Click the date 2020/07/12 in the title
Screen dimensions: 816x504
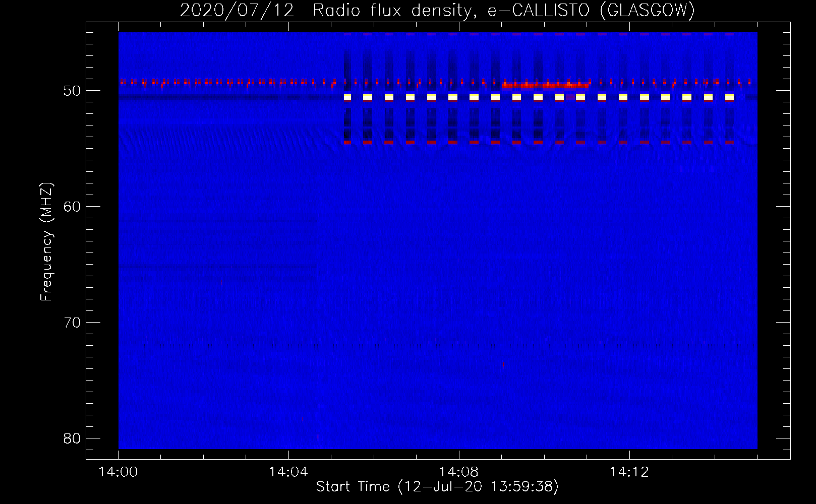(x=237, y=10)
